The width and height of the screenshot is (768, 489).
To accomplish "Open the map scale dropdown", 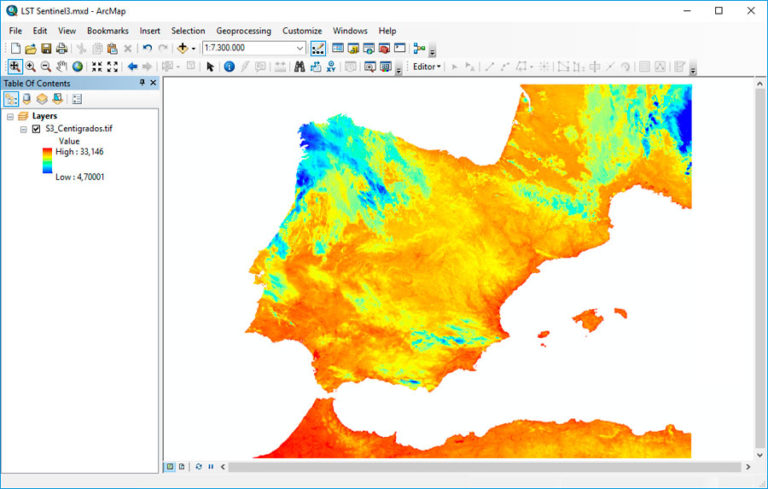I will click(x=300, y=48).
